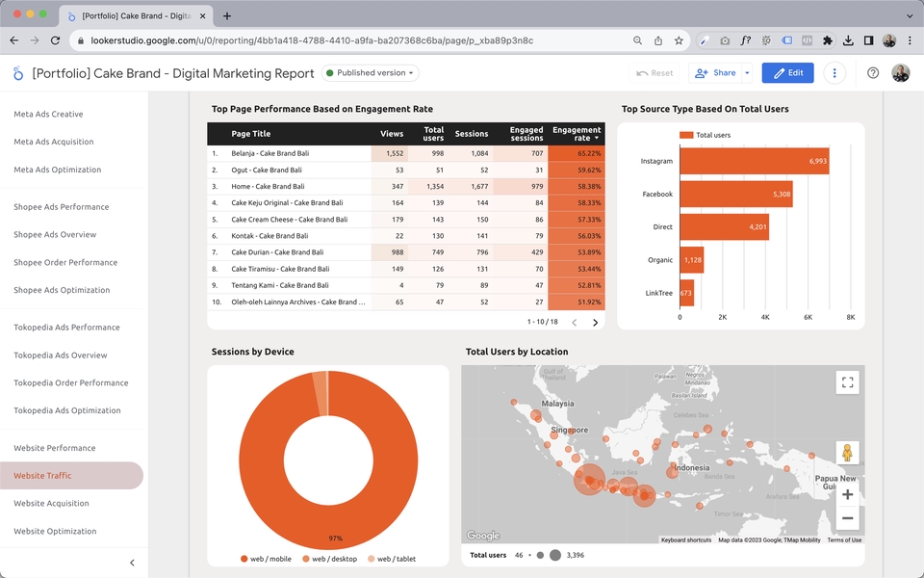This screenshot has height=578, width=924.
Task: Click the Instagram bar in chart
Action: (x=755, y=161)
